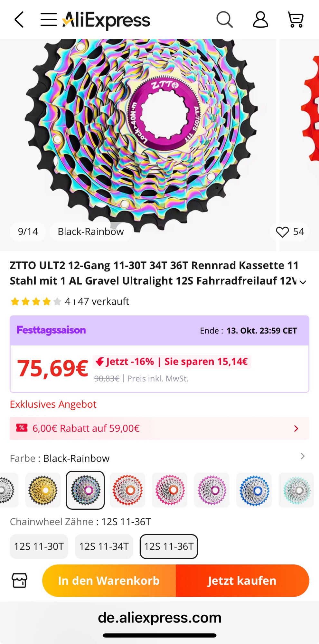319x644 pixels.
Task: Tap the red coupon discount icon
Action: click(x=22, y=428)
